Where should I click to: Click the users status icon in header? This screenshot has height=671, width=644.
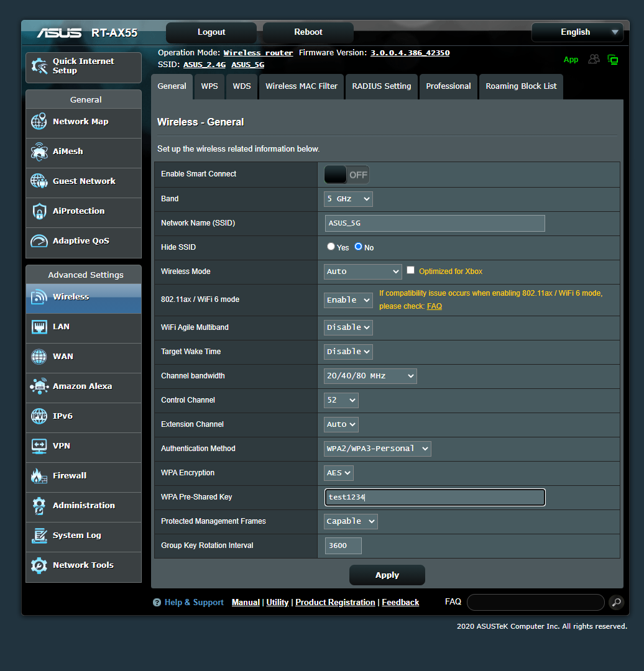click(x=594, y=59)
